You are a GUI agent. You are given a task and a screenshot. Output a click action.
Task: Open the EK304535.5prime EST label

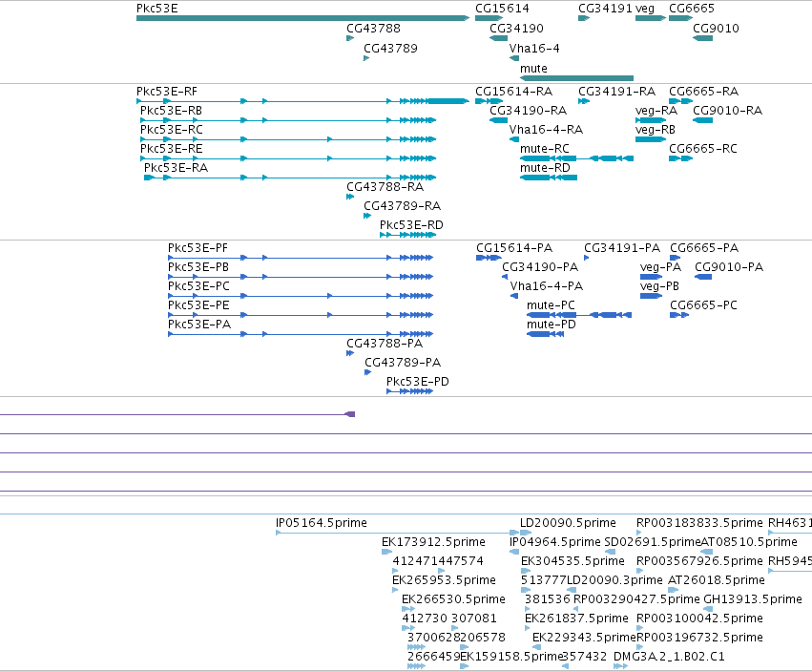573,561
